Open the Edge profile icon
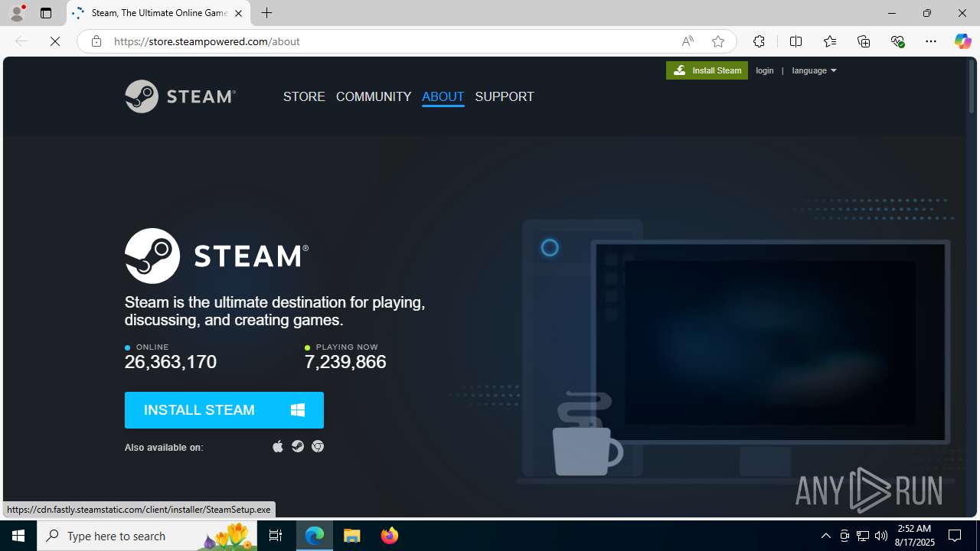 tap(17, 13)
